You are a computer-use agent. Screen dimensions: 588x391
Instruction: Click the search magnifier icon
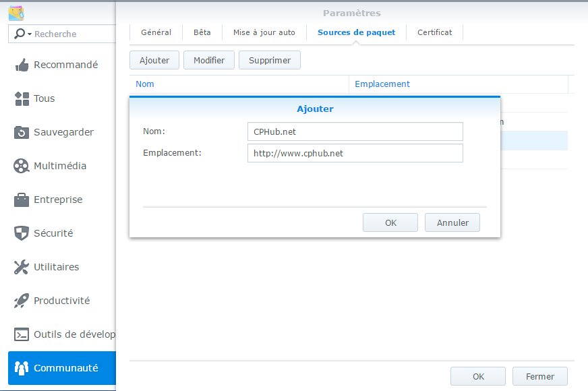click(19, 34)
